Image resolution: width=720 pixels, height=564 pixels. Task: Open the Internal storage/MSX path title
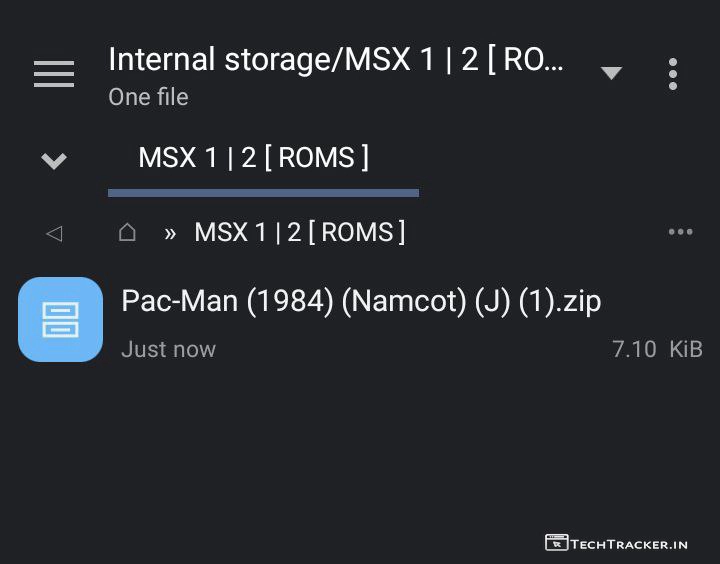click(x=336, y=60)
